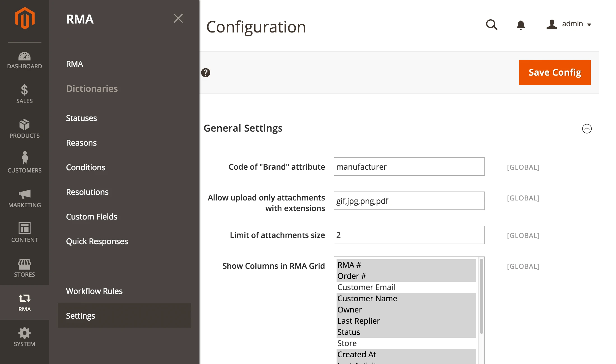This screenshot has width=616, height=364.
Task: Click inside the Limit of attachments size field
Action: pos(409,235)
